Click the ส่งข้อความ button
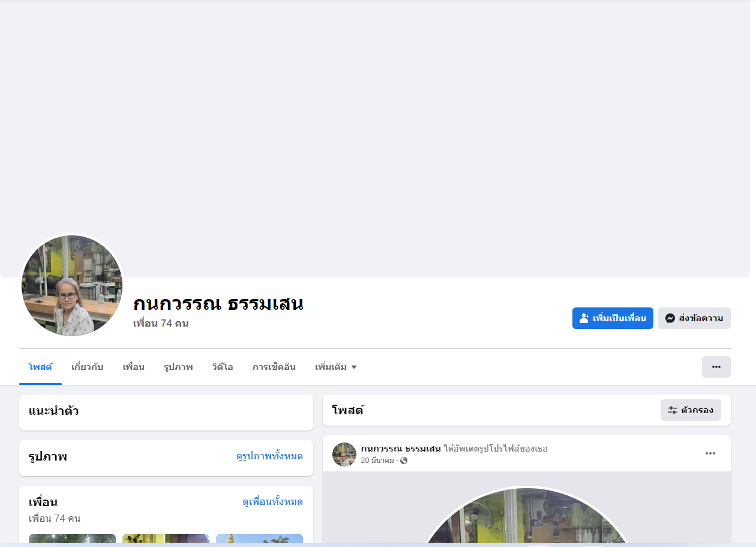756x547 pixels. pos(694,318)
